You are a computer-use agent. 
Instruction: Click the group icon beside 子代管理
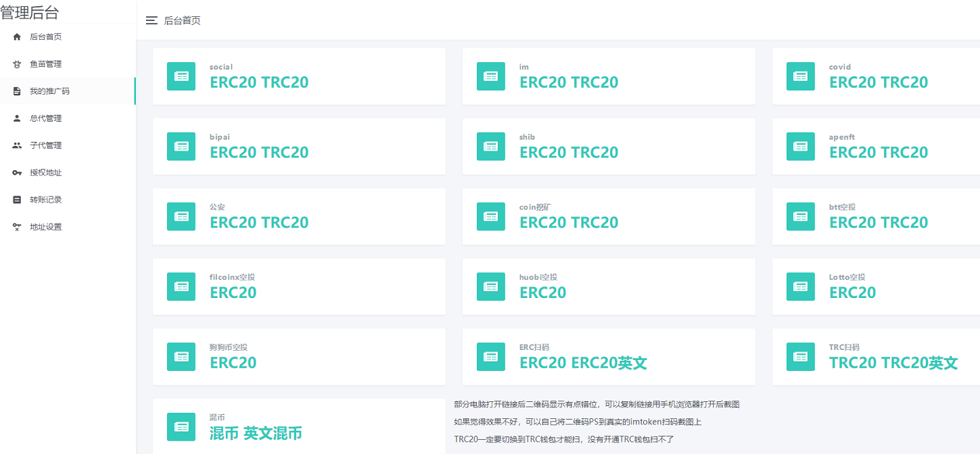click(16, 145)
